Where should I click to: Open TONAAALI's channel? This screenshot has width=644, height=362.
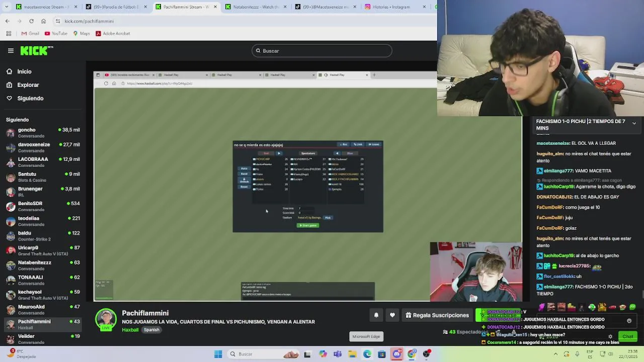[43, 280]
